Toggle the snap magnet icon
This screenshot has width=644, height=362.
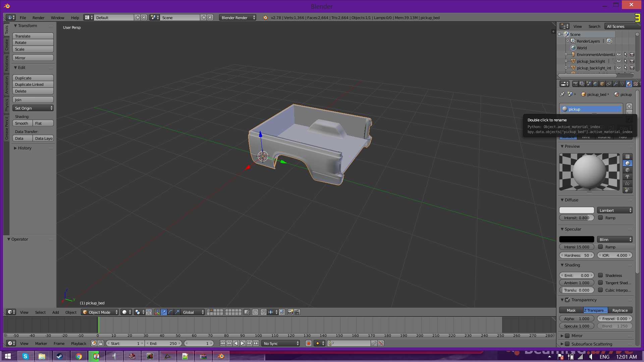pos(264,312)
